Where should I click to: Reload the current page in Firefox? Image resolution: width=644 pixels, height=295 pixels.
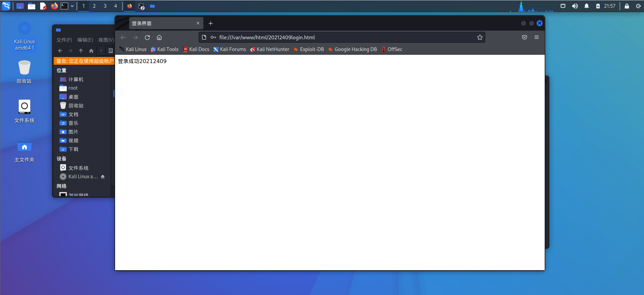pyautogui.click(x=147, y=37)
